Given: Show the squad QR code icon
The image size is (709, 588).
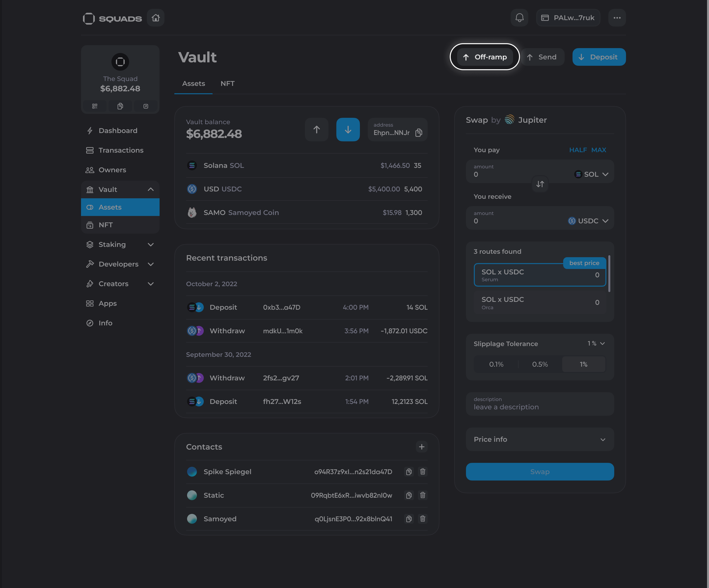Looking at the screenshot, I should 95,106.
